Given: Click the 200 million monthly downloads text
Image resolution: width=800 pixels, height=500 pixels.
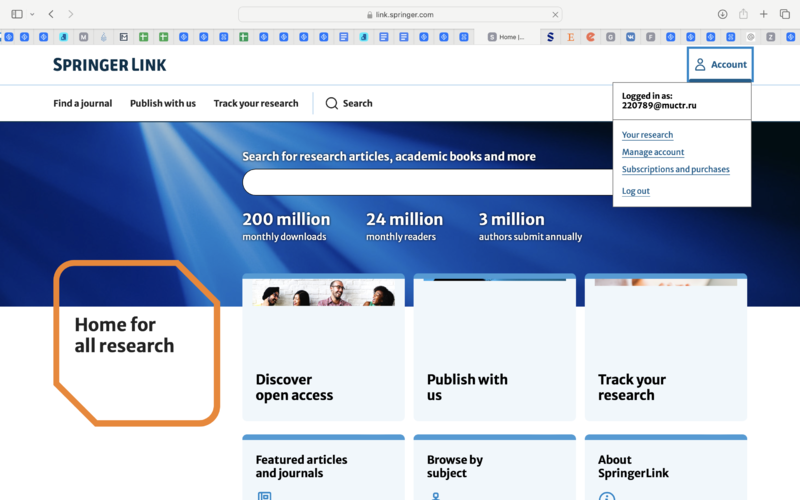Looking at the screenshot, I should click(286, 227).
